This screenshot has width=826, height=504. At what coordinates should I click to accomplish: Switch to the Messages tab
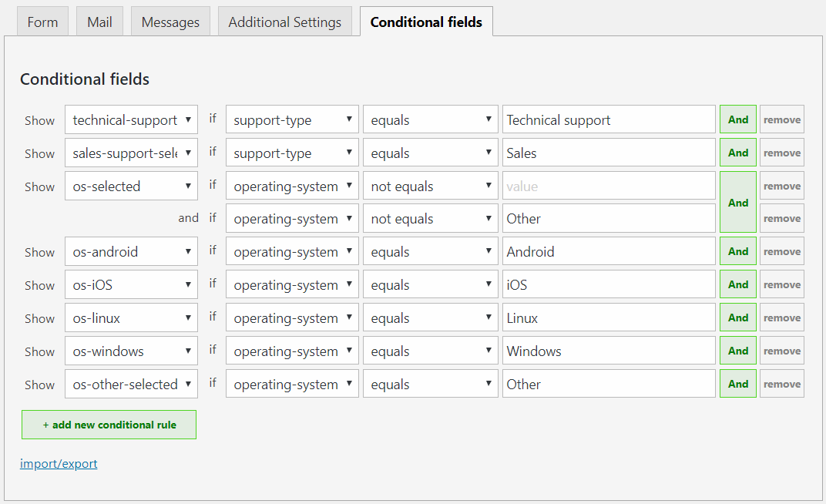click(x=170, y=22)
